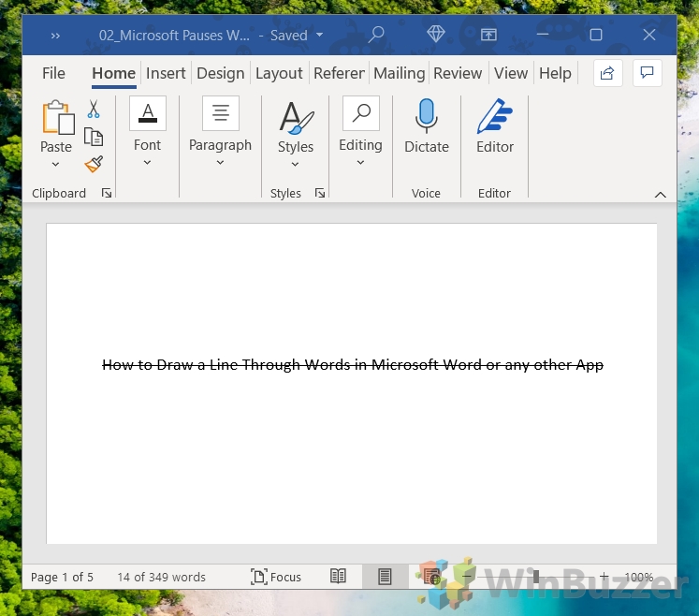Viewport: 699px width, 616px height.
Task: Open the Comments speech bubble button
Action: click(x=647, y=73)
